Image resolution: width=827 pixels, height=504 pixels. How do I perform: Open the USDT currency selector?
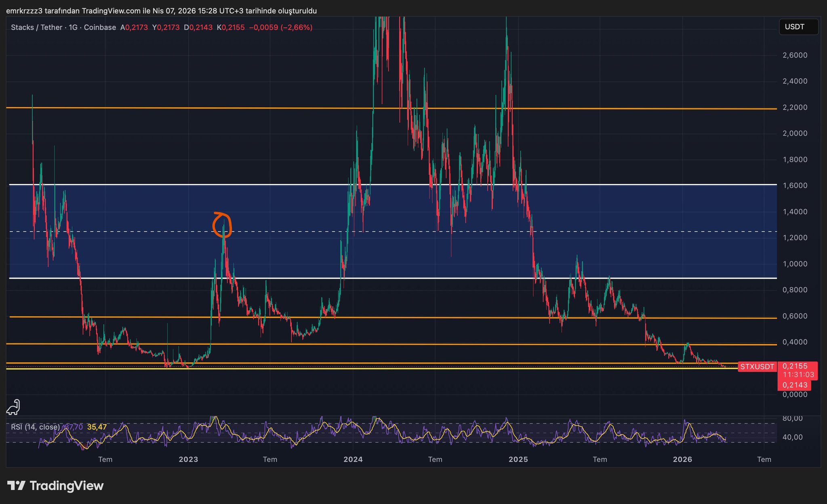[798, 27]
